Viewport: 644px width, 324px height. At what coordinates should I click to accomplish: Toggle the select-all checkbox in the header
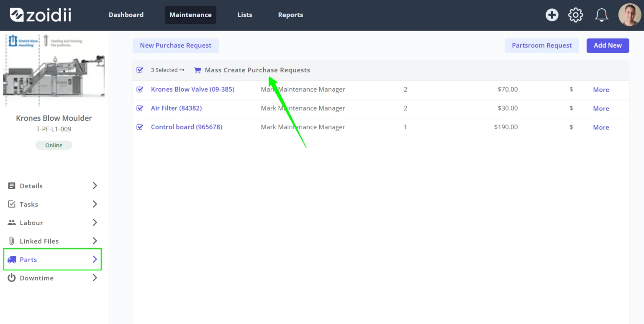[x=140, y=70]
